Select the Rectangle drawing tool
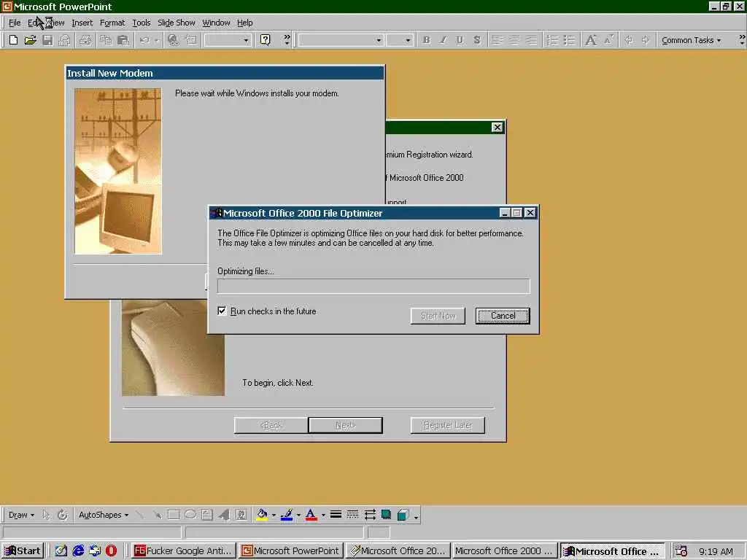747x560 pixels. click(174, 514)
